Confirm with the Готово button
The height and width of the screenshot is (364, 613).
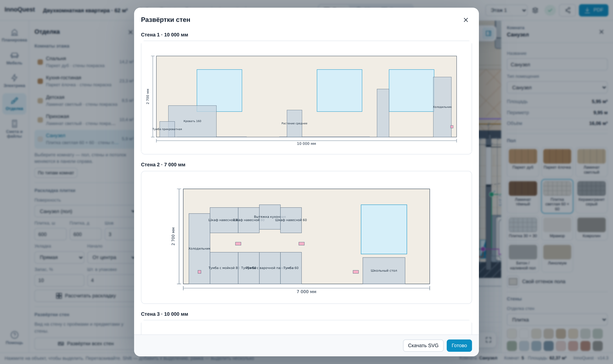459,345
